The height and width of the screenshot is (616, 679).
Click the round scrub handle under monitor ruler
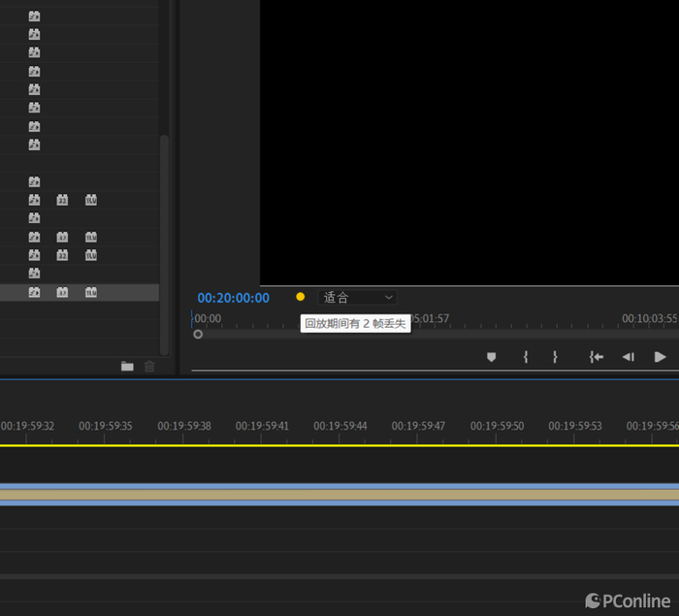tap(198, 334)
